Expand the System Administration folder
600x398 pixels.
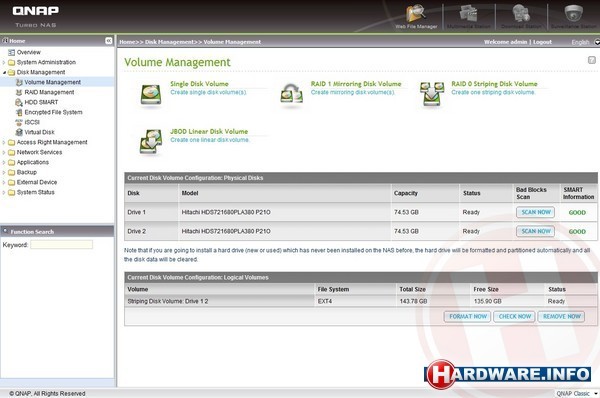(4, 62)
